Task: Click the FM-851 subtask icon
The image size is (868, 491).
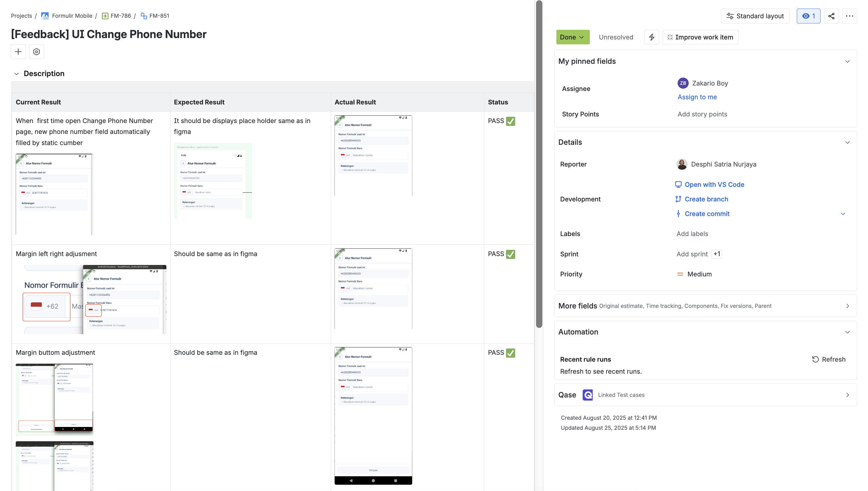Action: [x=144, y=16]
